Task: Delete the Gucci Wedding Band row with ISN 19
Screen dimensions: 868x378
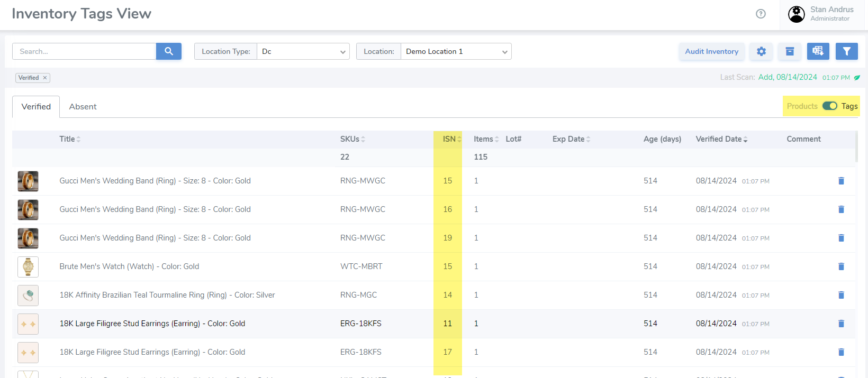Action: 841,238
